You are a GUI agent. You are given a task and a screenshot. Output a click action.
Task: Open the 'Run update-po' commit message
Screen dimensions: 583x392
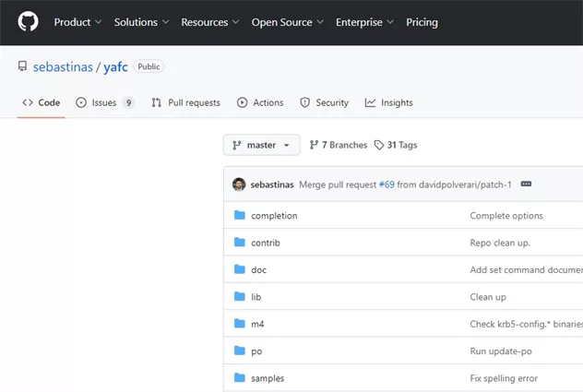[x=501, y=351]
